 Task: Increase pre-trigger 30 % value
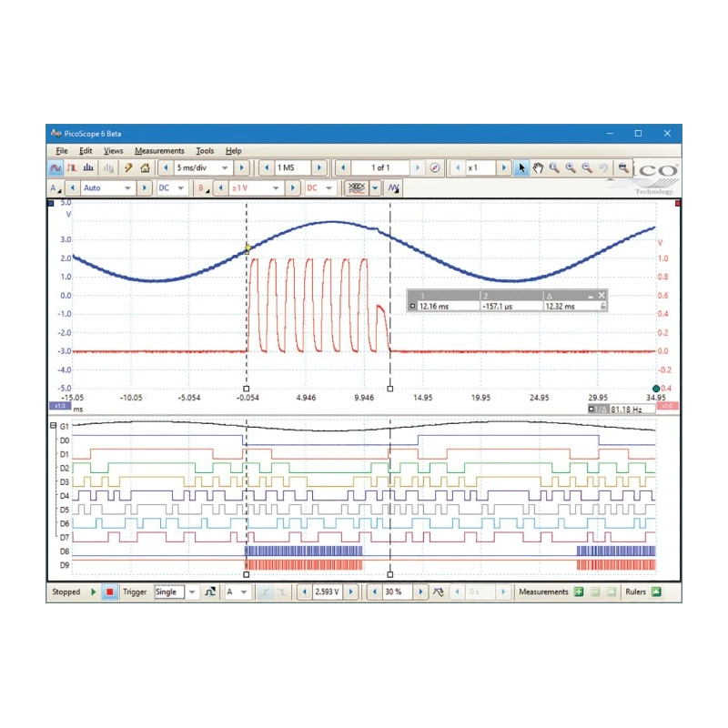[x=420, y=592]
